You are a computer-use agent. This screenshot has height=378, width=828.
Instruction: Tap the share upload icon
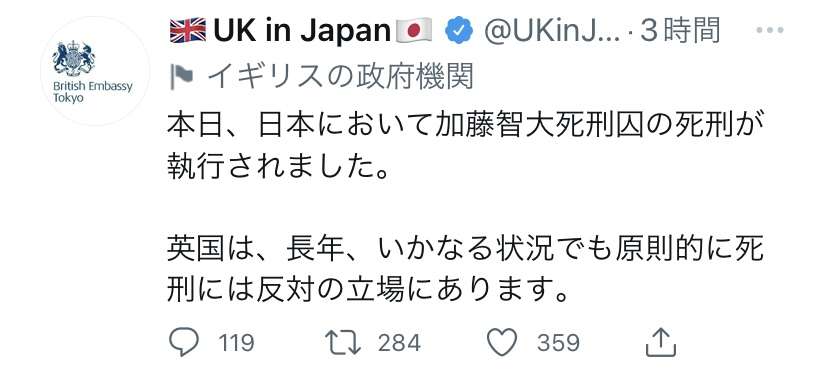point(661,342)
